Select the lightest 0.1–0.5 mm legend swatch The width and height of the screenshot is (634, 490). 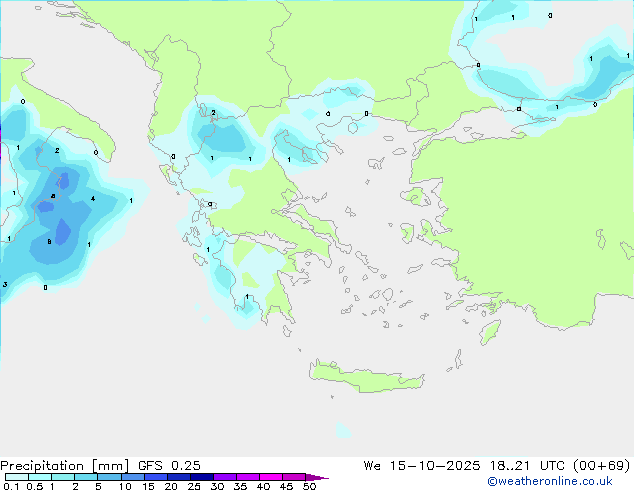[17, 477]
